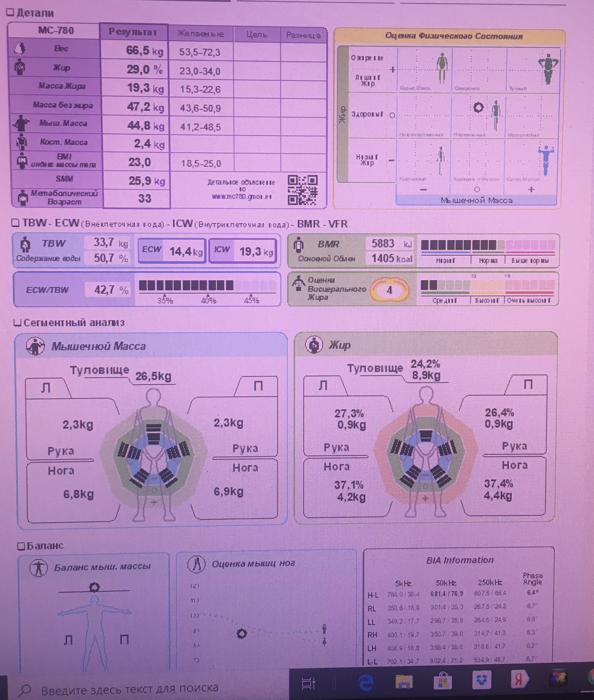Click the Баланс мыш. массы figure icon
Image resolution: width=594 pixels, height=700 pixels.
coord(38,568)
